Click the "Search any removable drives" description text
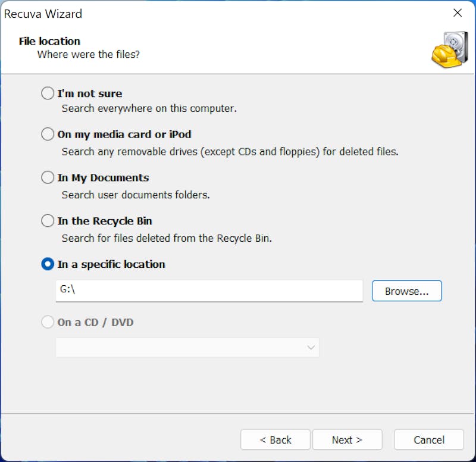This screenshot has width=476, height=462. (230, 152)
